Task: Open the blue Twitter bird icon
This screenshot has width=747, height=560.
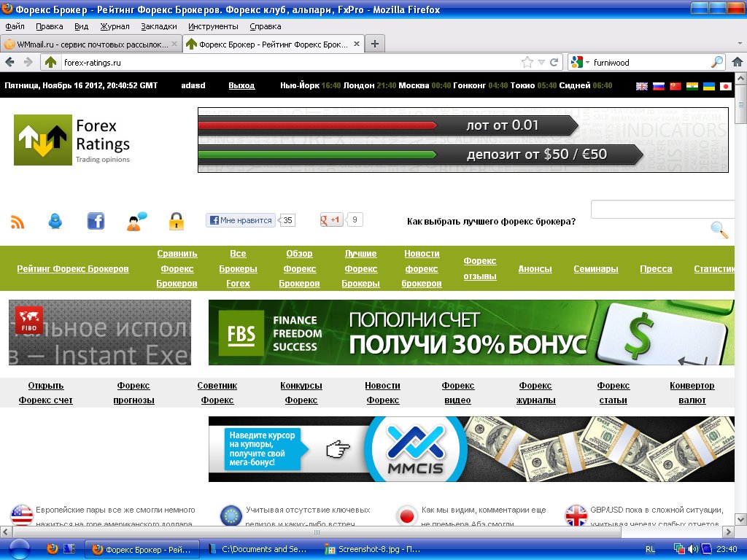Action: (55, 221)
